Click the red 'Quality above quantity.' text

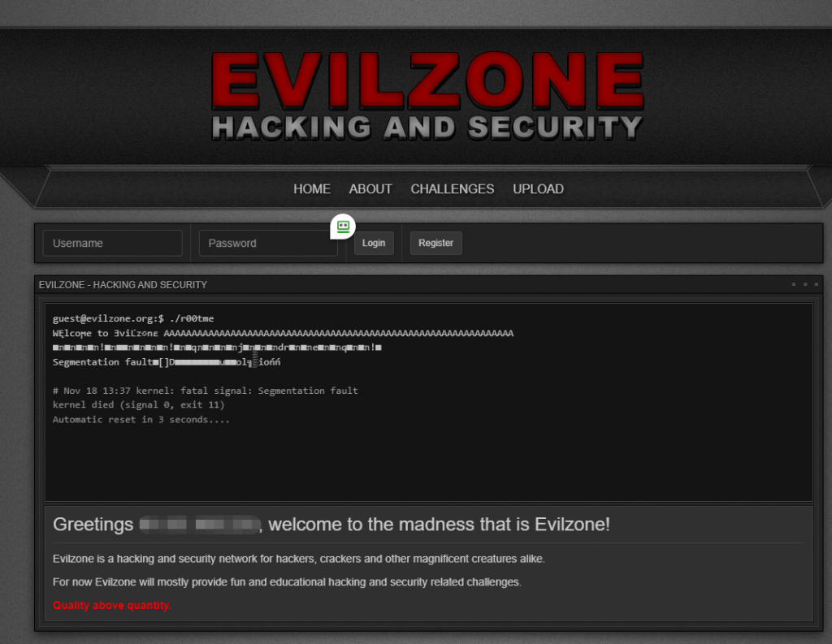112,605
